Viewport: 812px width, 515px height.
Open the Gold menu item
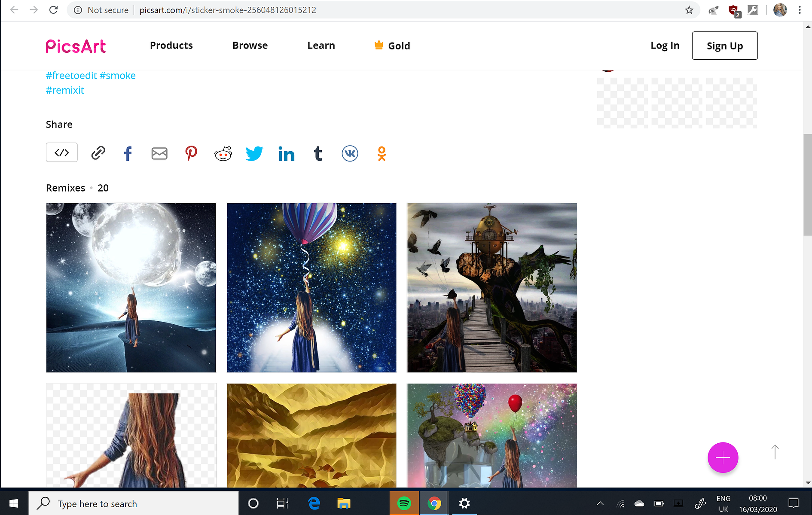click(392, 46)
